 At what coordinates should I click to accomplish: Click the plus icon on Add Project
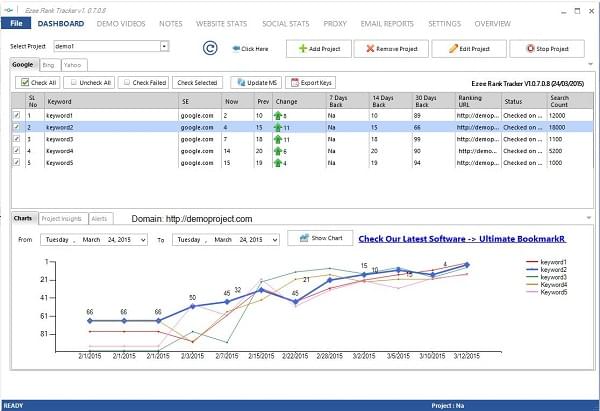(x=305, y=48)
